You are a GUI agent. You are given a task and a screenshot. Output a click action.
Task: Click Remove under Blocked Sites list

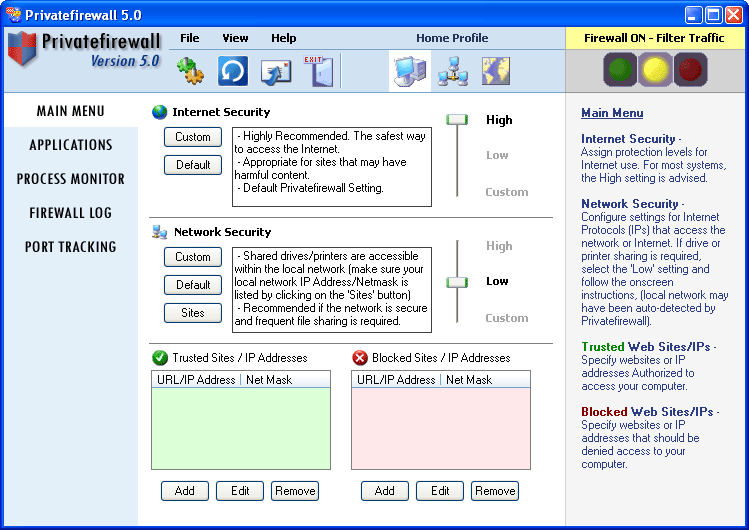pos(495,491)
